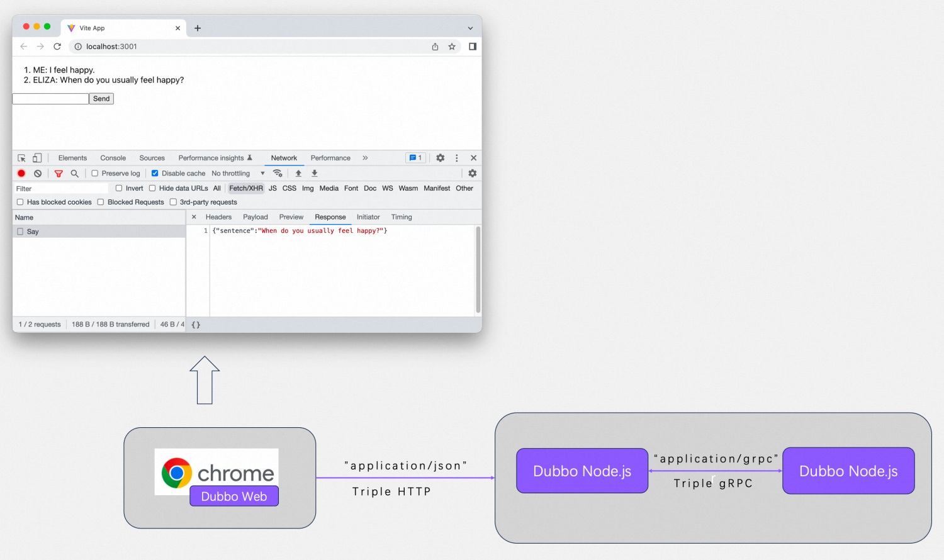Select the Say request row
This screenshot has width=944, height=560.
(x=33, y=232)
